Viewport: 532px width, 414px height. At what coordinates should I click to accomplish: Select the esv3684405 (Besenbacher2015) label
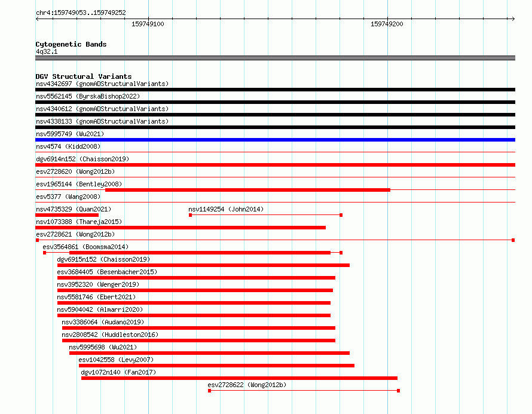tap(107, 272)
